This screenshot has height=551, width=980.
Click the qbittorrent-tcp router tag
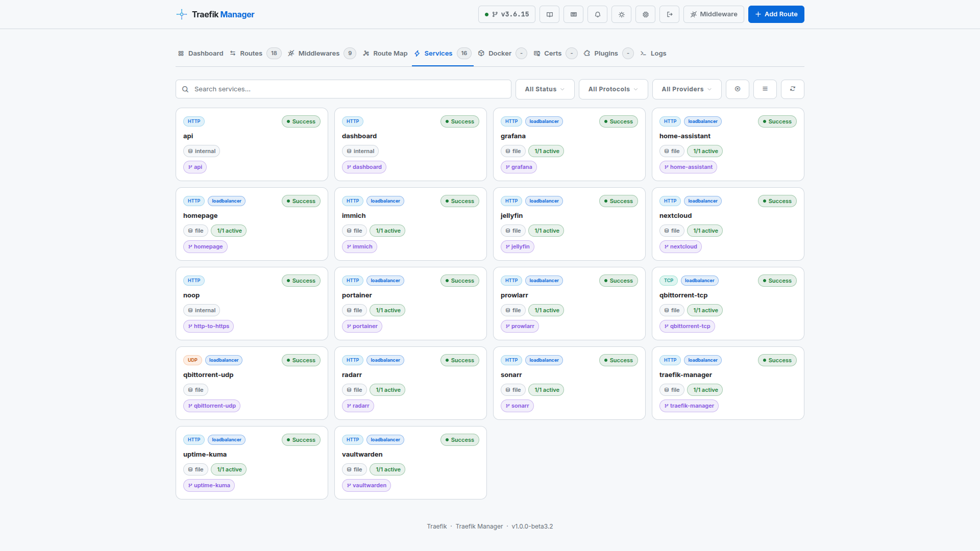[x=687, y=327]
